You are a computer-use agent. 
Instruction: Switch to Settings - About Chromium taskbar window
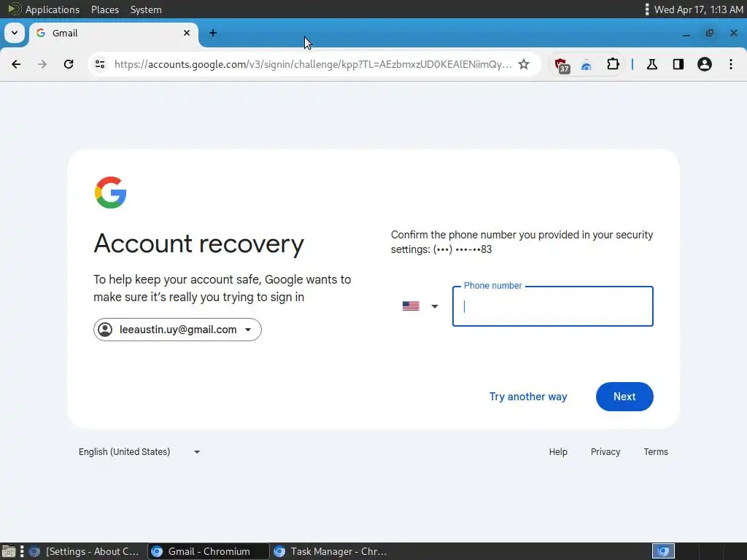pyautogui.click(x=86, y=551)
